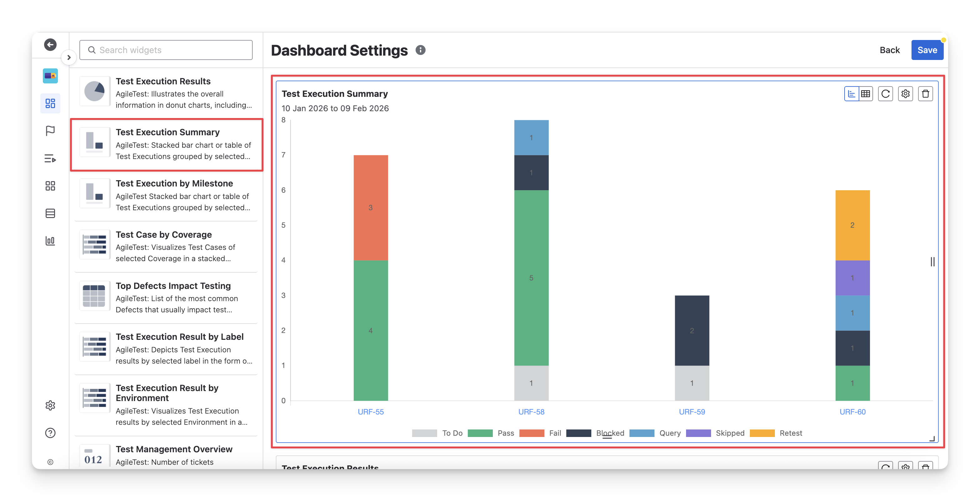Viewport: 980px width, 501px height.
Task: Click the Dashboard Settings info icon
Action: coord(420,50)
